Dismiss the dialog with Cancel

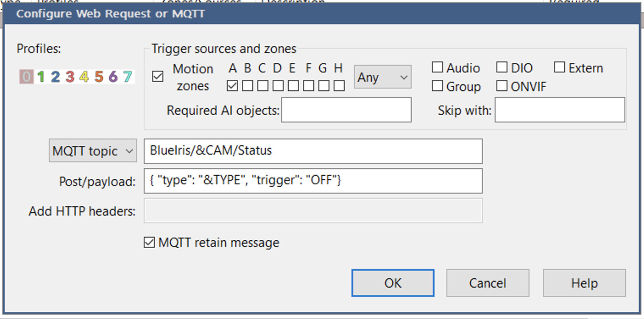tap(487, 283)
